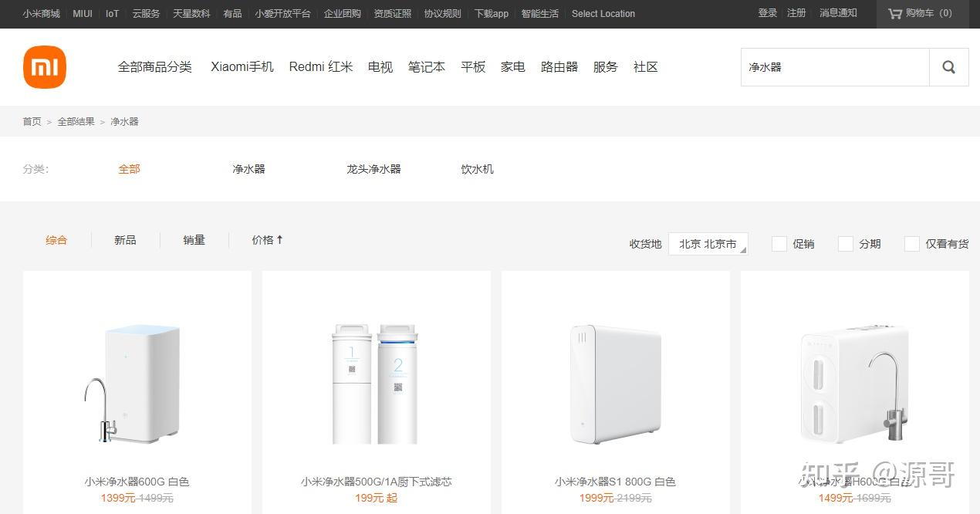The height and width of the screenshot is (514, 980).
Task: Open 电视 nav menu
Action: click(x=380, y=67)
